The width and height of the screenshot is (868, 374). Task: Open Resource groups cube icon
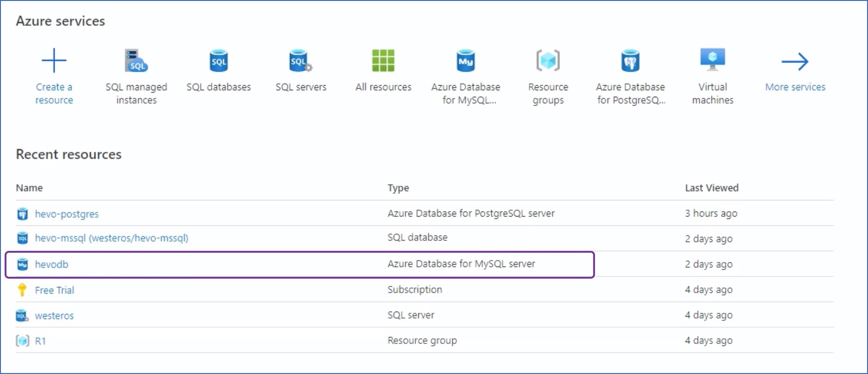click(x=548, y=61)
